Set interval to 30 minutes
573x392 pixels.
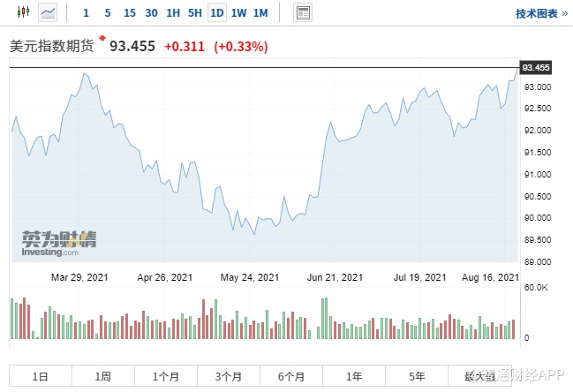tap(151, 13)
